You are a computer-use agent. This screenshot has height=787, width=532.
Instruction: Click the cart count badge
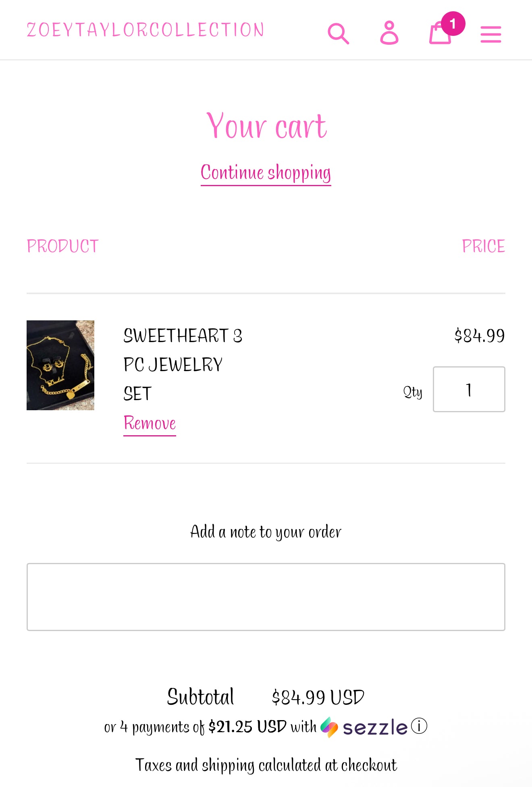point(453,24)
